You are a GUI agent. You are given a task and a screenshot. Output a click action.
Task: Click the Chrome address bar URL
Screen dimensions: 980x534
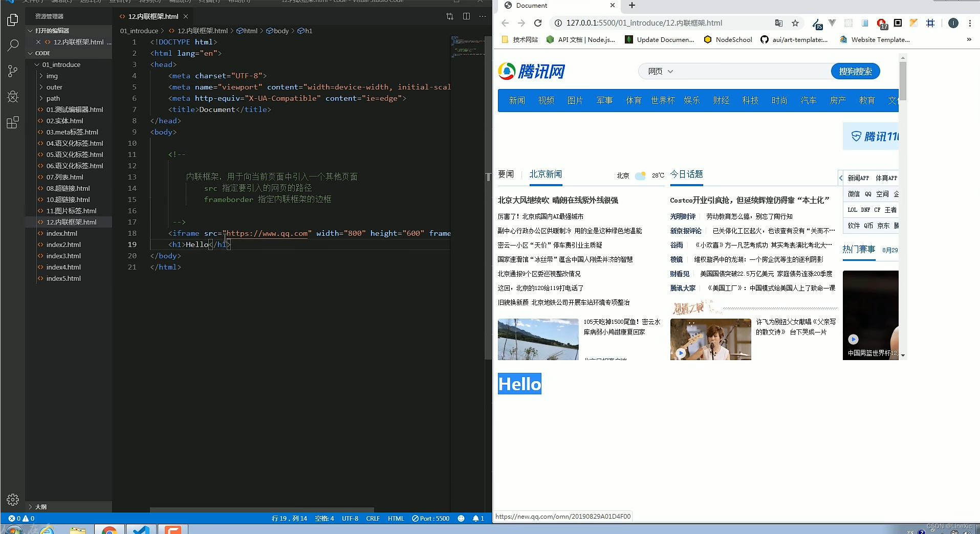[x=644, y=23]
